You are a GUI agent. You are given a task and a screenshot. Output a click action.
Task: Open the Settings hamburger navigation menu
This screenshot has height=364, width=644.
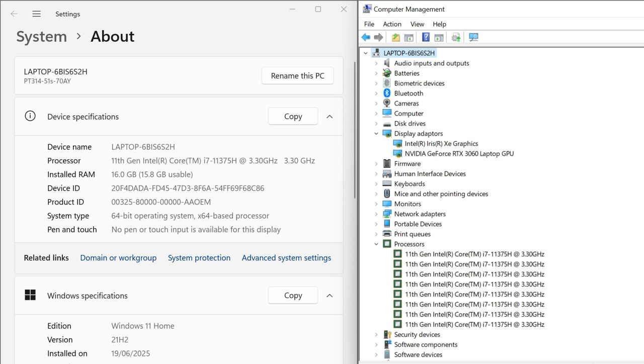(x=36, y=14)
